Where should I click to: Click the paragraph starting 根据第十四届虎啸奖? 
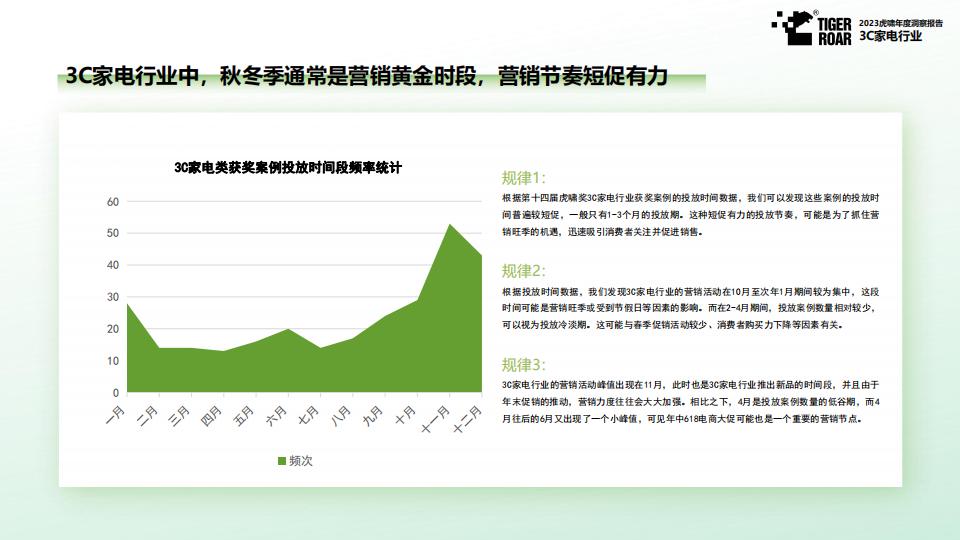[691, 215]
